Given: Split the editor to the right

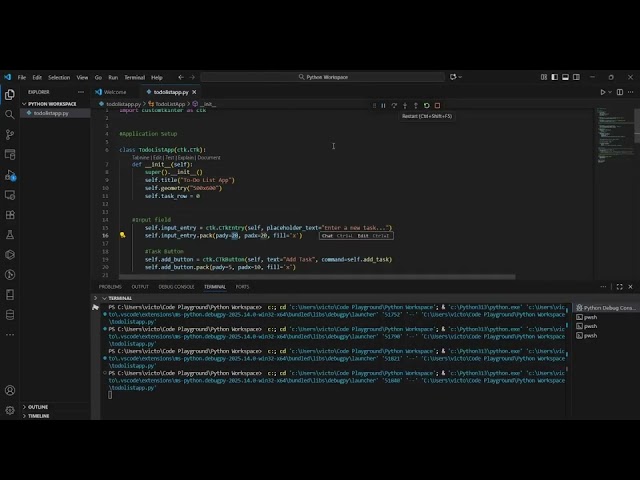Looking at the screenshot, I should tap(620, 92).
